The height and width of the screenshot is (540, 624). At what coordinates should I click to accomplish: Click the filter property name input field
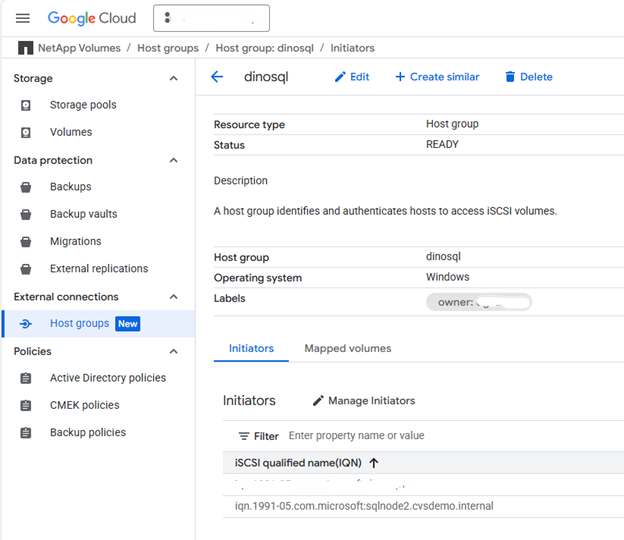tap(400, 436)
